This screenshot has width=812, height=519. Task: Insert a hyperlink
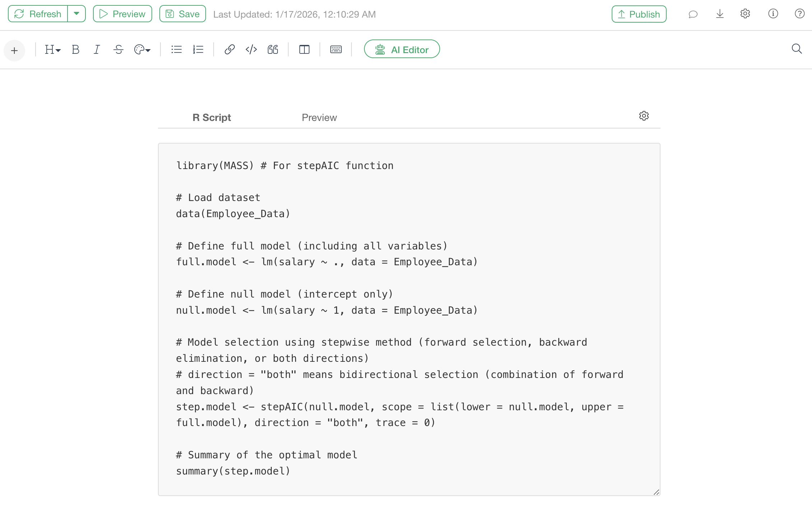229,50
